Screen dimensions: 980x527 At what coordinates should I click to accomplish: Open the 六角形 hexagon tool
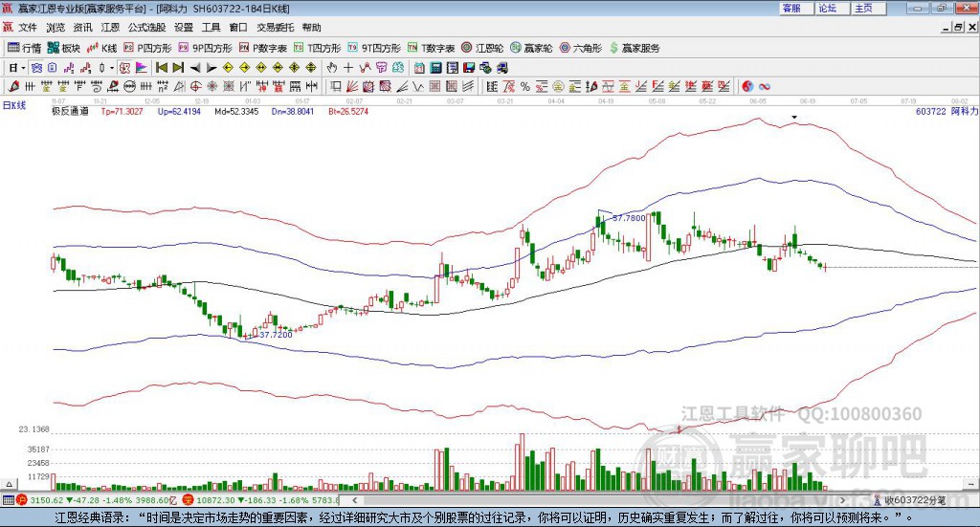[580, 48]
